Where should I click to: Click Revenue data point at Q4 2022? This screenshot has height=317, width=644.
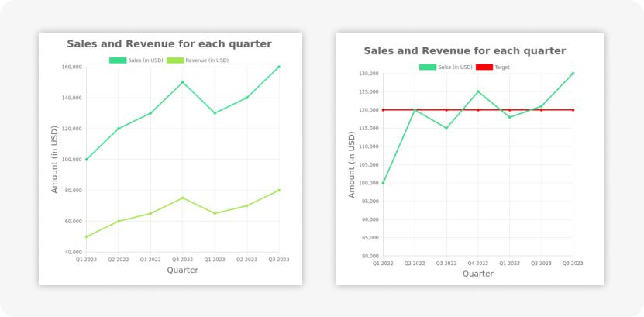click(x=183, y=198)
